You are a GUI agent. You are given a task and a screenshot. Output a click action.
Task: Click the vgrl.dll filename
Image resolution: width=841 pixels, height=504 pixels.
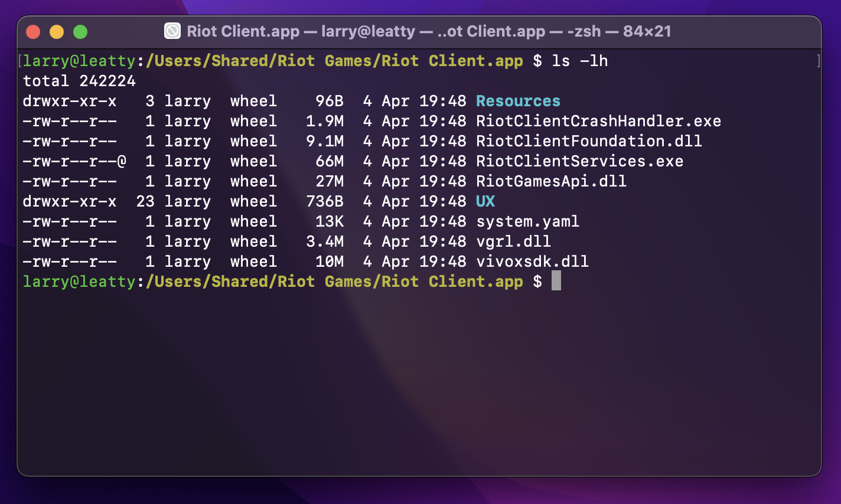(x=513, y=241)
